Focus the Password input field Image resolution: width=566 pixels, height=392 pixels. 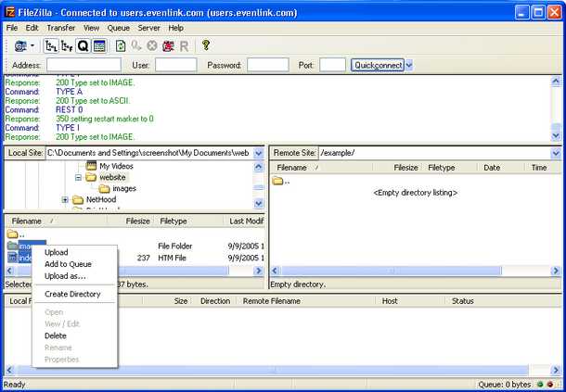tap(268, 65)
